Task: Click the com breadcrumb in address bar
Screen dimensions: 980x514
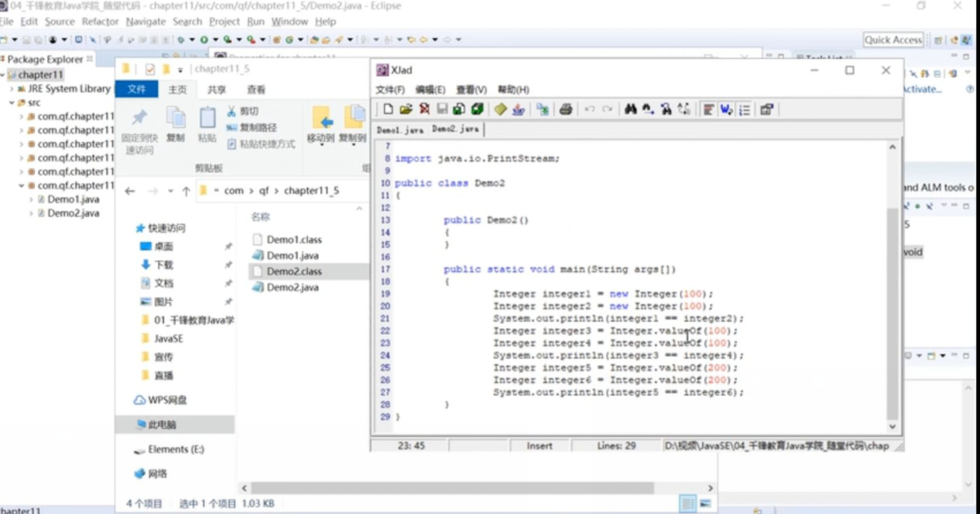Action: pos(234,191)
